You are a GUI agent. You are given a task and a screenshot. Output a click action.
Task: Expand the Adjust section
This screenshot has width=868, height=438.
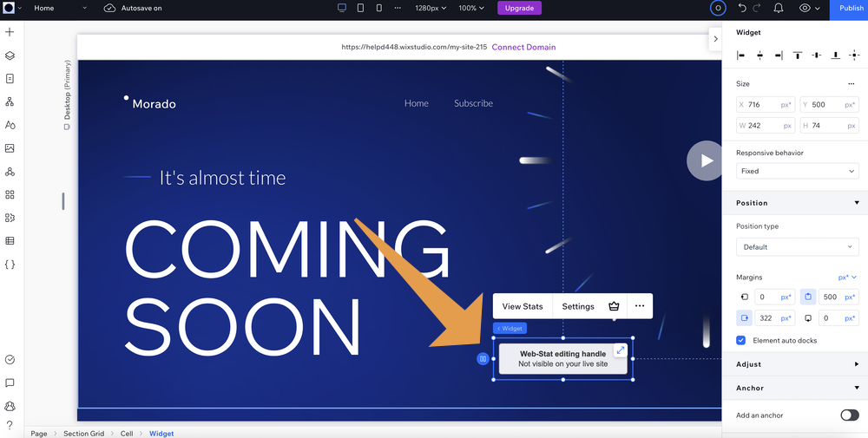(x=857, y=364)
